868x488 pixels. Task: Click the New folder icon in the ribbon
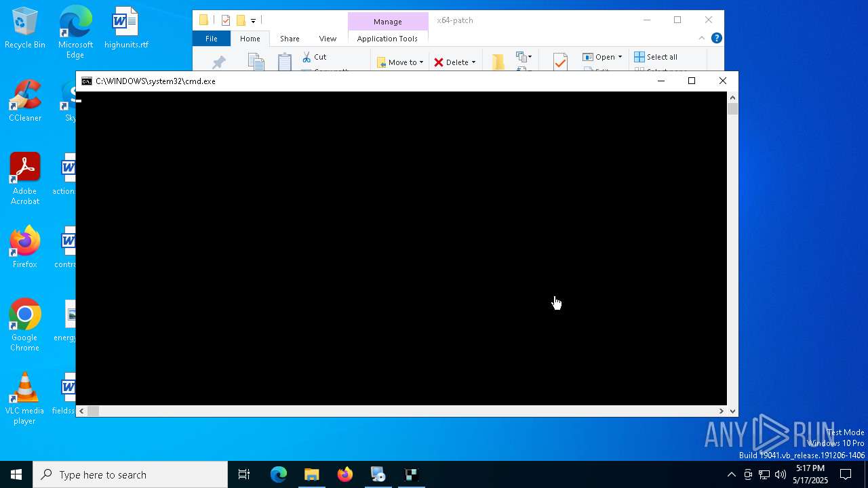[x=498, y=62]
